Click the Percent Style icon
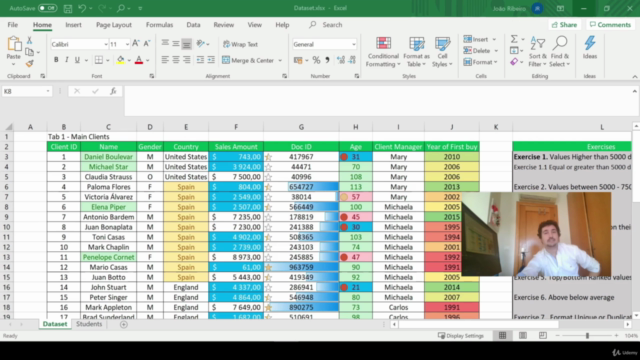The height and width of the screenshot is (360, 640). click(x=316, y=60)
